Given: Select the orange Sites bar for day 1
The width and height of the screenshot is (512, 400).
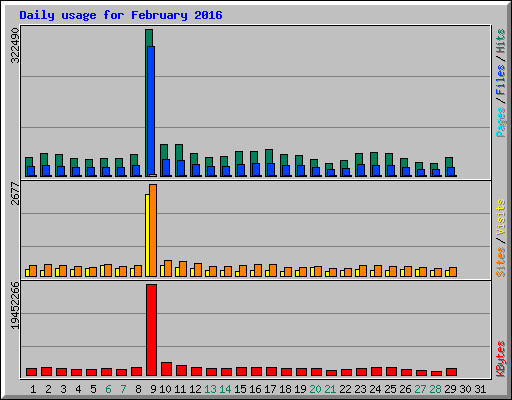Looking at the screenshot, I should (x=33, y=271).
